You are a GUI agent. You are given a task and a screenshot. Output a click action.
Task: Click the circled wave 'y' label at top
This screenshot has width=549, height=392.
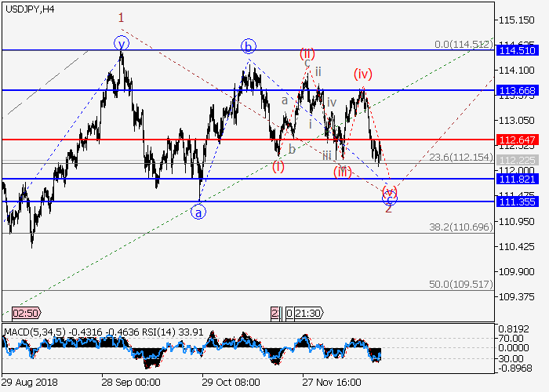pyautogui.click(x=121, y=43)
